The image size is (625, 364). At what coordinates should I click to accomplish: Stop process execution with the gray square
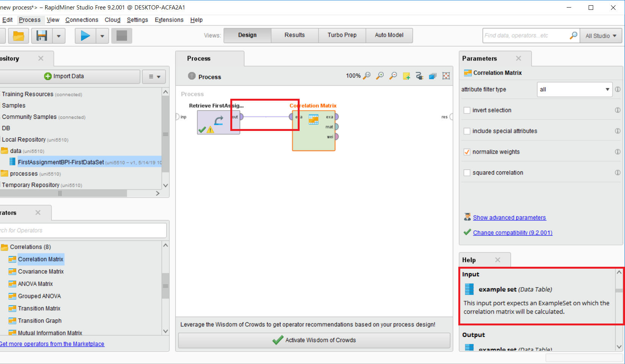point(122,36)
